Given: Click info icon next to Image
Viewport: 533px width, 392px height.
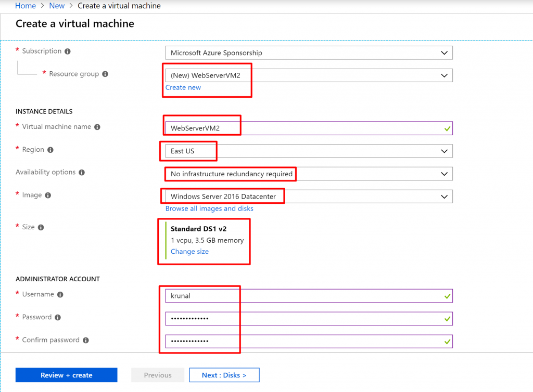Looking at the screenshot, I should (48, 195).
